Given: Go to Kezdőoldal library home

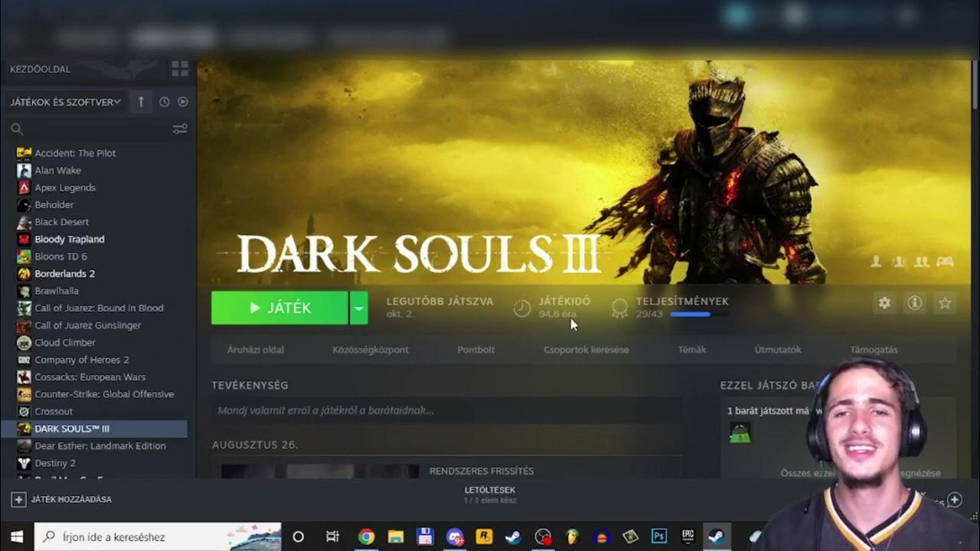Looking at the screenshot, I should tap(40, 69).
